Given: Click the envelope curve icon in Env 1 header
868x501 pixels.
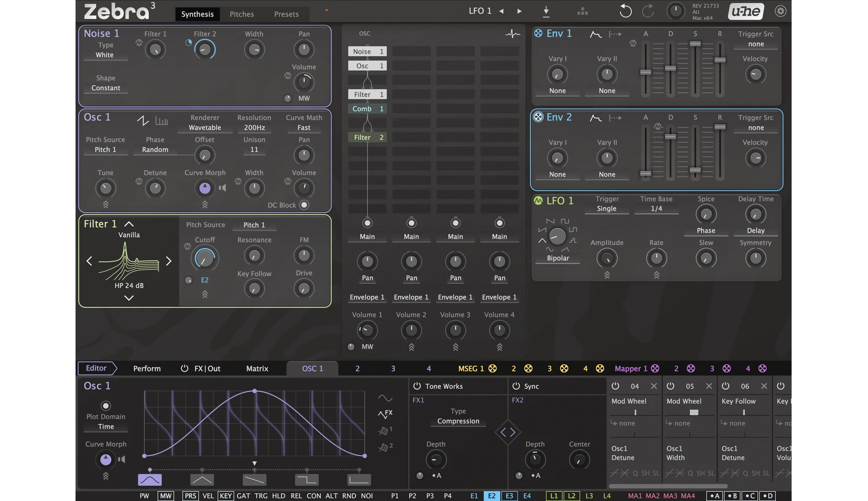Looking at the screenshot, I should (x=595, y=34).
